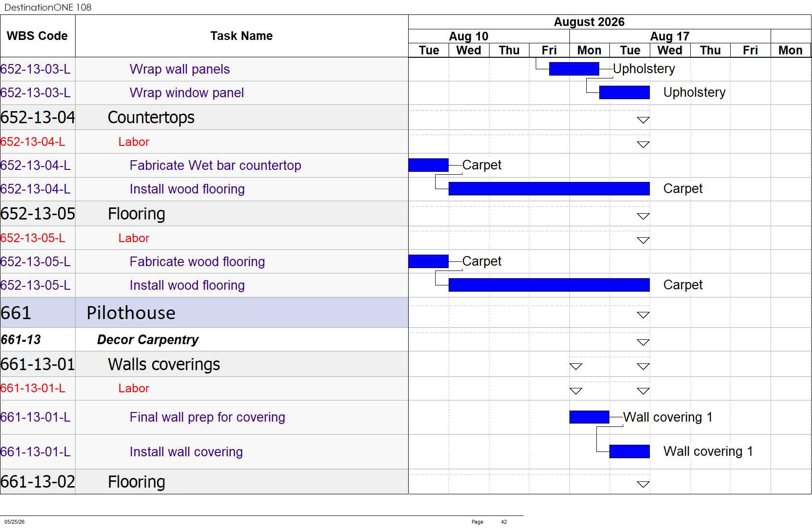Screen dimensions: 812x528
Task: Select the Walls coverings summary row
Action: tap(204, 364)
